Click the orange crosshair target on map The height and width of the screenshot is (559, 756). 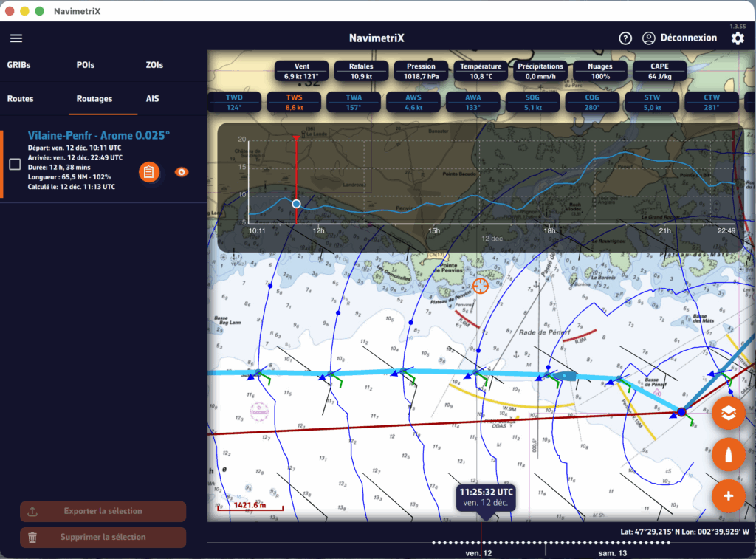[481, 285]
